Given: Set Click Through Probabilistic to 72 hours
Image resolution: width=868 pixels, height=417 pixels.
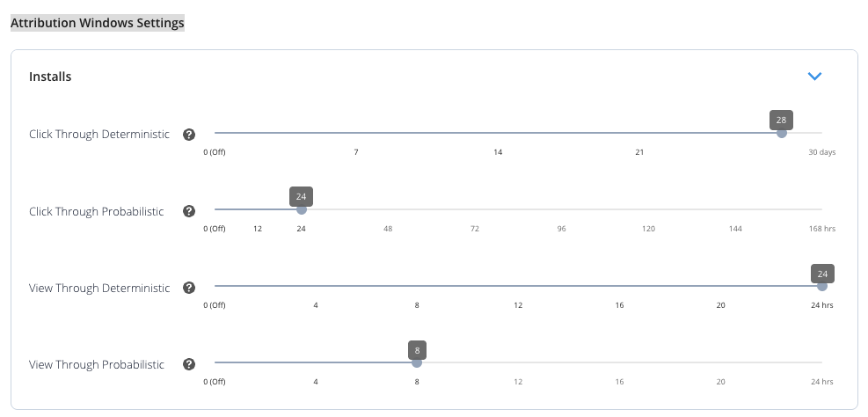Looking at the screenshot, I should [x=475, y=209].
